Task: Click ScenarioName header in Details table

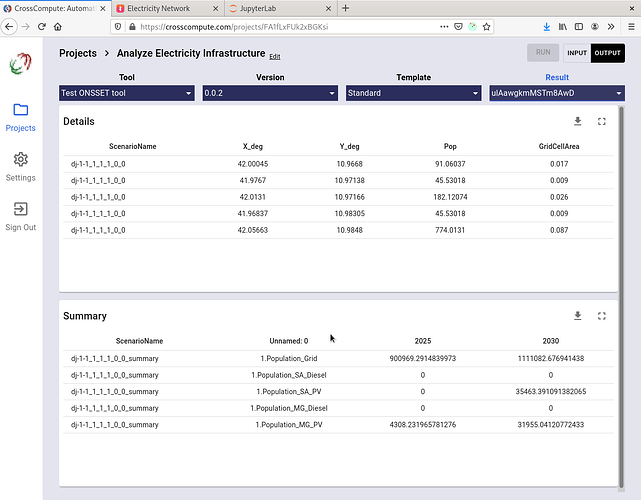Action: (132, 146)
